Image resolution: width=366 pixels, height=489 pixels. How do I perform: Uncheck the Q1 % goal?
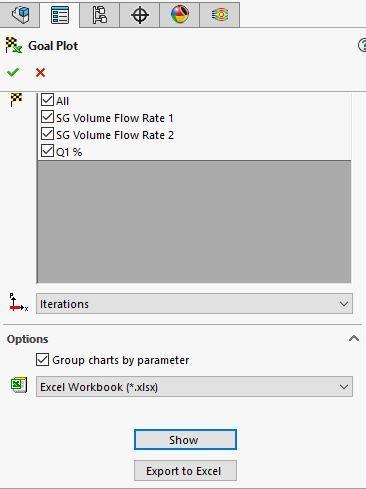click(47, 151)
